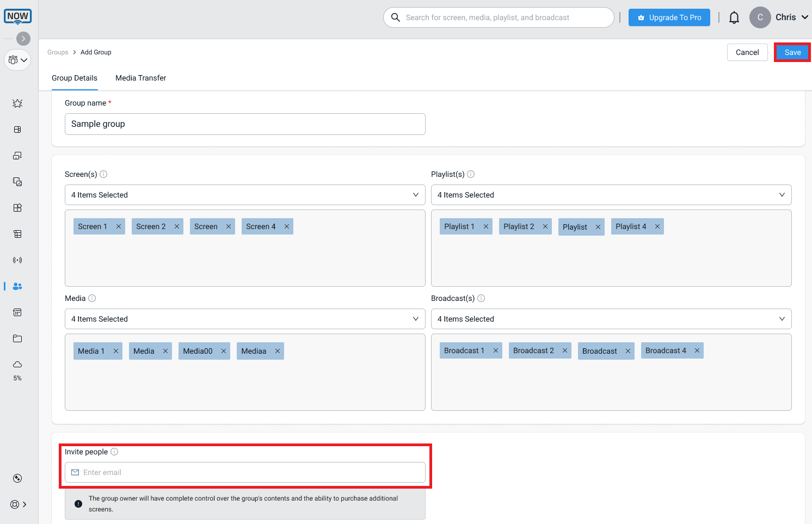Go back to Groups via the breadcrumb
Viewport: 812px width, 524px height.
pyautogui.click(x=58, y=52)
